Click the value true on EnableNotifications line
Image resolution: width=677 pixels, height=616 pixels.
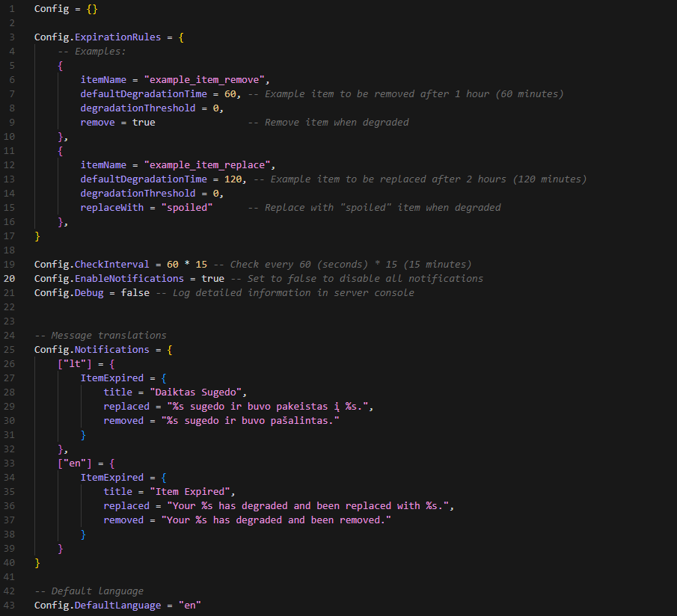[x=212, y=278]
